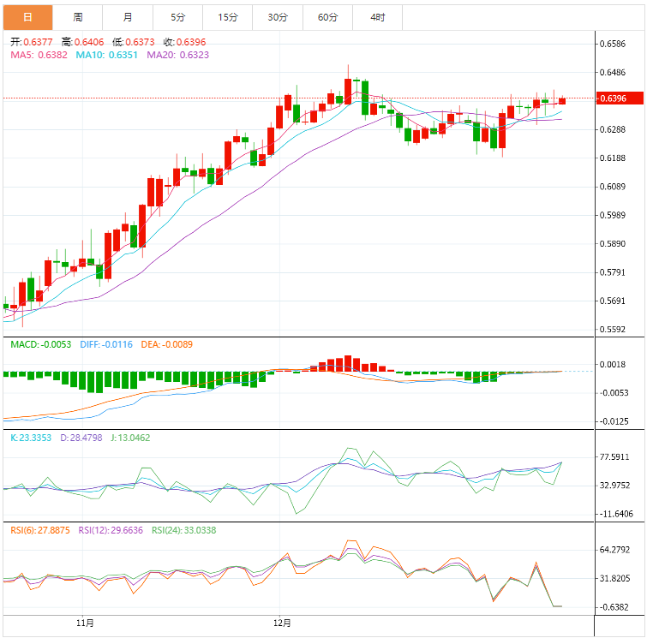Show the 30分 chart tab

[278, 17]
